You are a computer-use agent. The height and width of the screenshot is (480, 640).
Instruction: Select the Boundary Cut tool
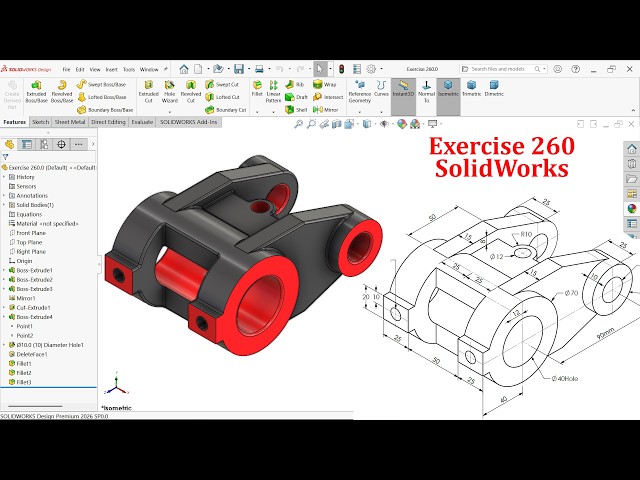tap(226, 110)
